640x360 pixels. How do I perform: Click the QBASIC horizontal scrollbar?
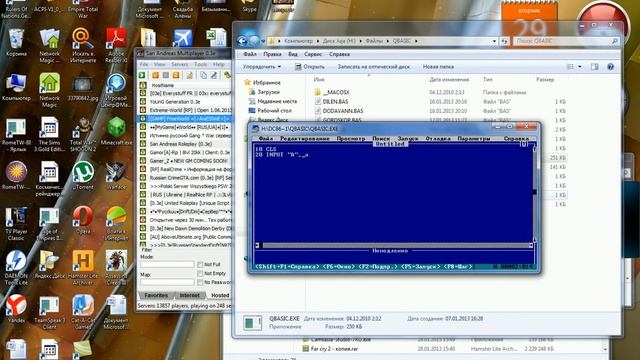pyautogui.click(x=395, y=245)
